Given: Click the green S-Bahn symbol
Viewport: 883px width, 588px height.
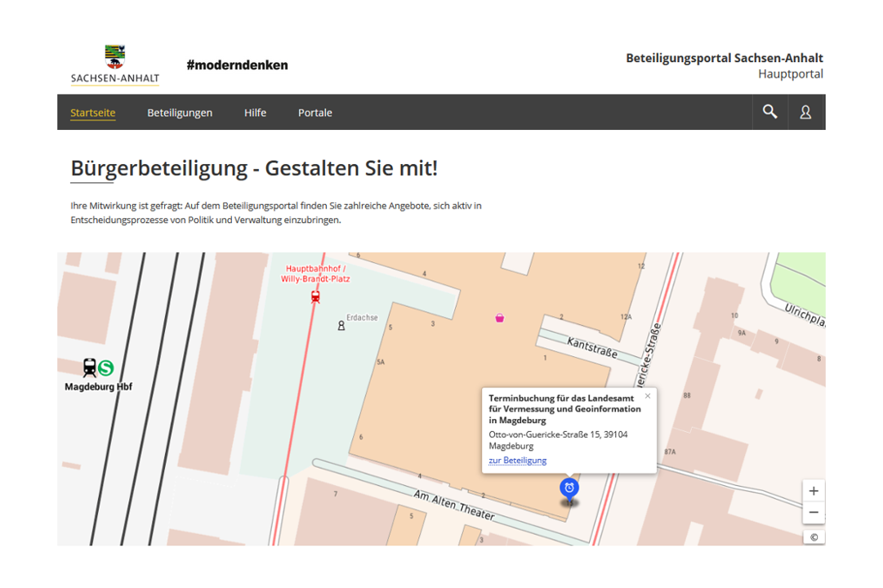Looking at the screenshot, I should click(x=106, y=367).
